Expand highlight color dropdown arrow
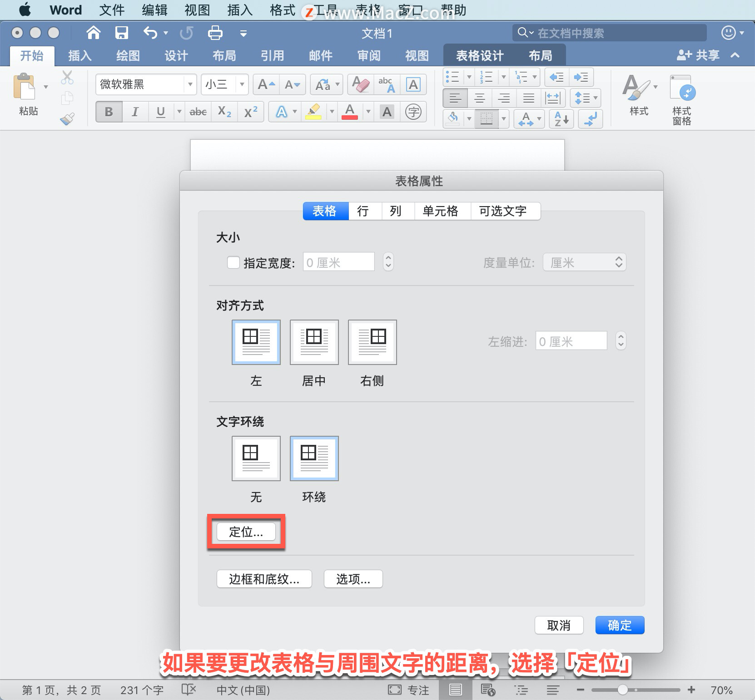Image resolution: width=755 pixels, height=700 pixels. (x=332, y=112)
